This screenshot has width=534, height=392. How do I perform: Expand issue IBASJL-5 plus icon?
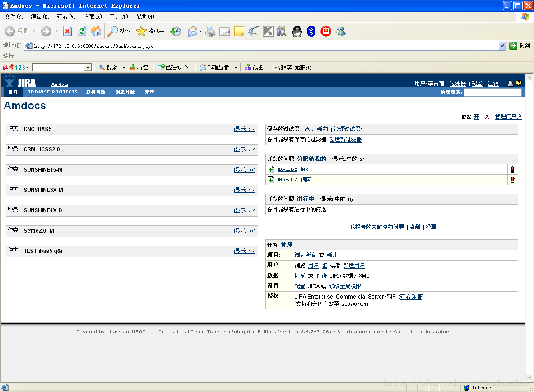click(271, 169)
